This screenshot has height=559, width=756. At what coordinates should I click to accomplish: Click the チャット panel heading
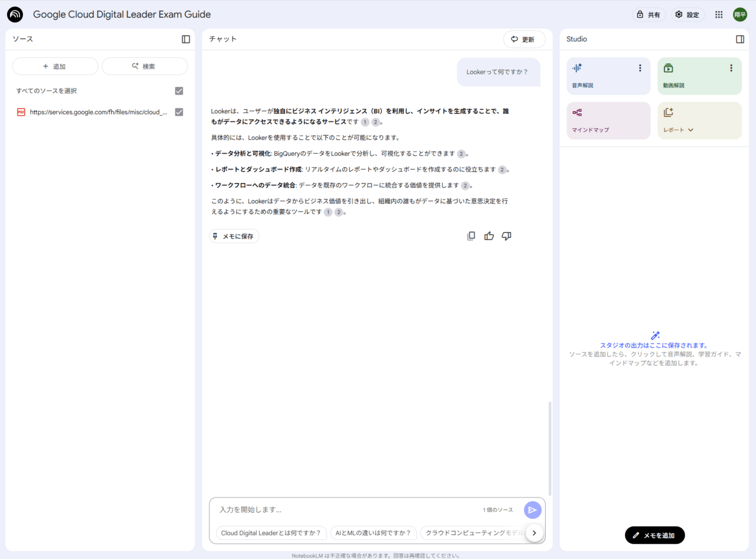[223, 39]
